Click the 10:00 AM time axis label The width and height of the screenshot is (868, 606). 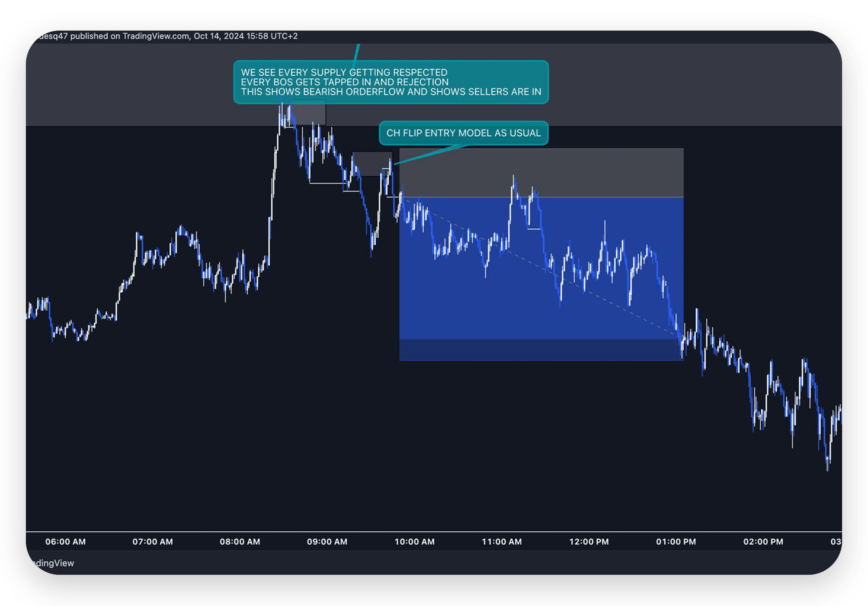[x=414, y=541]
